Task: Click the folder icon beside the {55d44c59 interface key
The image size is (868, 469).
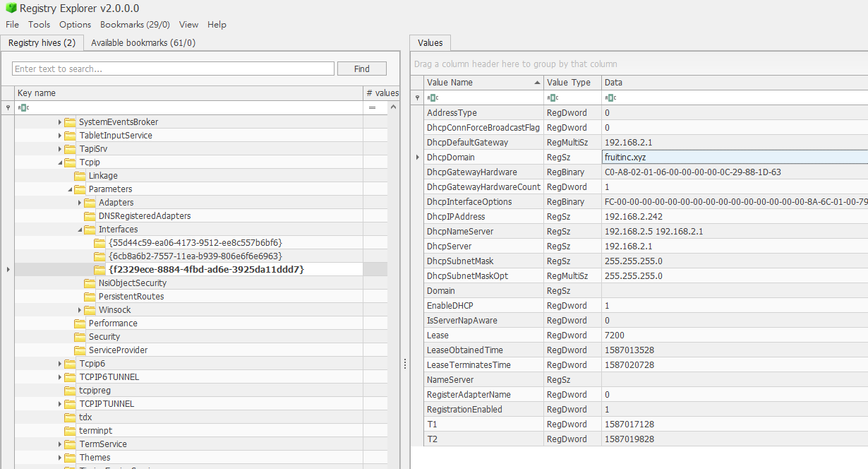Action: pos(100,243)
